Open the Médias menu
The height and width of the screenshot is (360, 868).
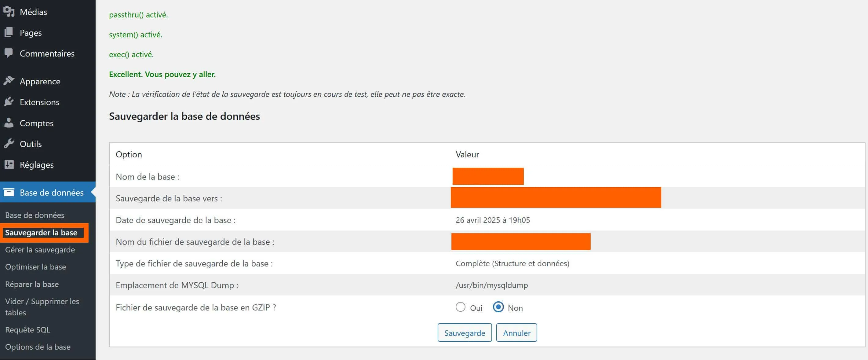pyautogui.click(x=48, y=12)
